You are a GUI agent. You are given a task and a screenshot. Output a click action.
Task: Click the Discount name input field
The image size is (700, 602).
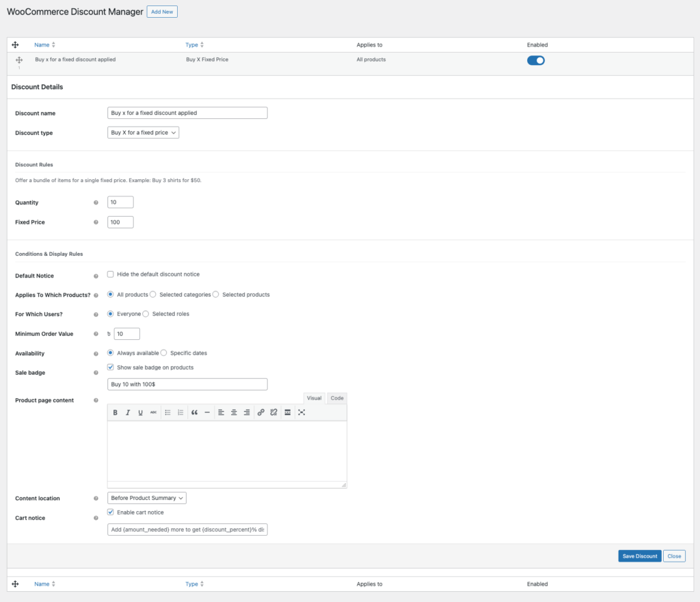coord(187,113)
